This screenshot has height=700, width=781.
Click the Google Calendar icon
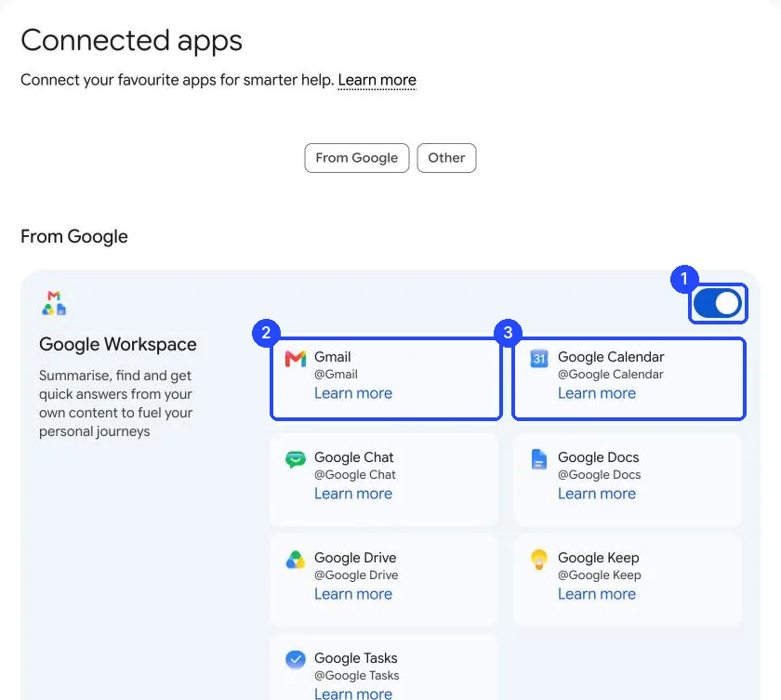pyautogui.click(x=539, y=359)
